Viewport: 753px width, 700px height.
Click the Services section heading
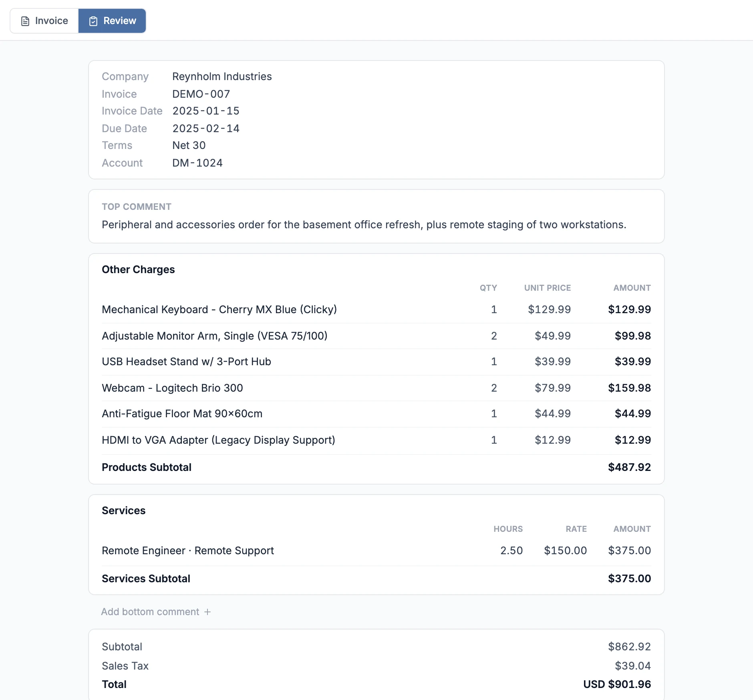coord(123,511)
